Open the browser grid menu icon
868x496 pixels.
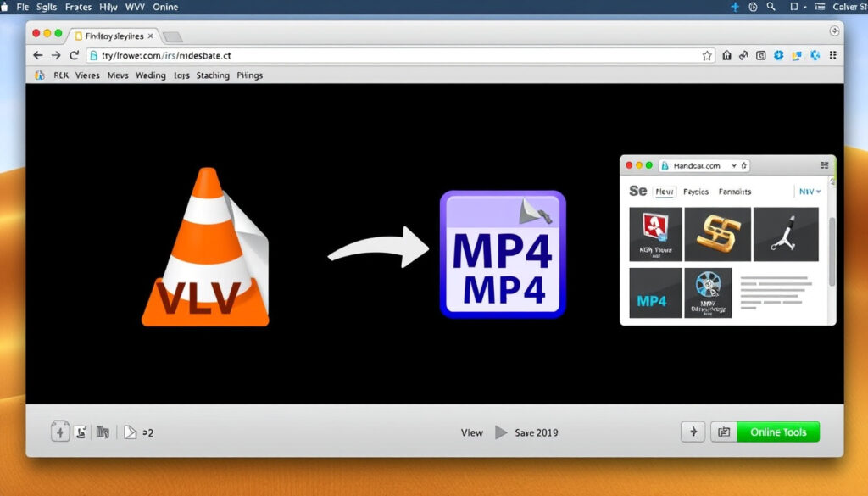pos(832,55)
